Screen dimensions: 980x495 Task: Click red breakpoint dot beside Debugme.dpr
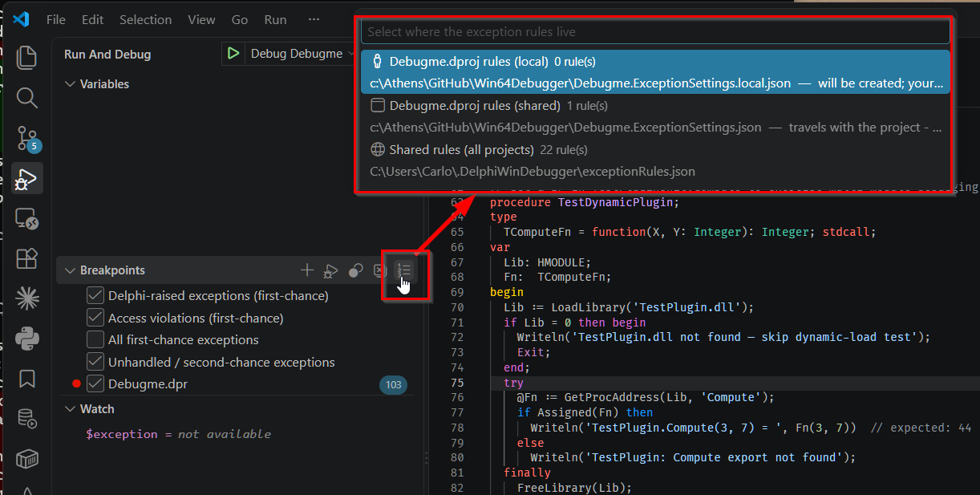pos(76,384)
